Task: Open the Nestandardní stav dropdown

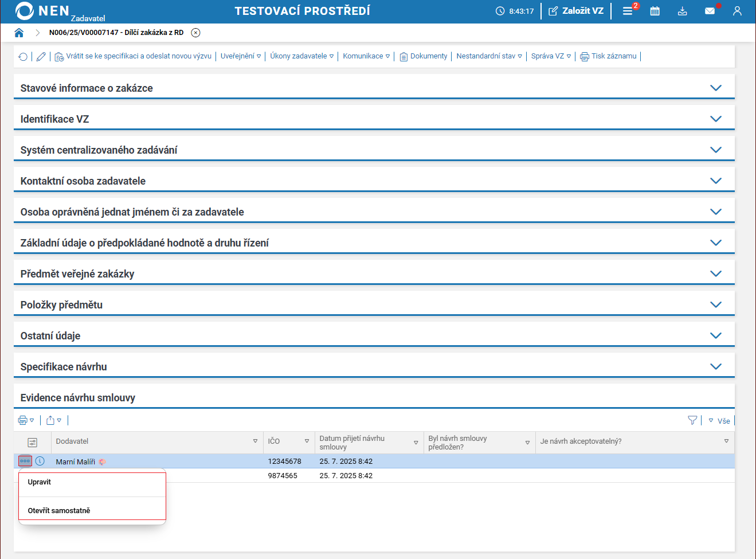Action: click(489, 56)
